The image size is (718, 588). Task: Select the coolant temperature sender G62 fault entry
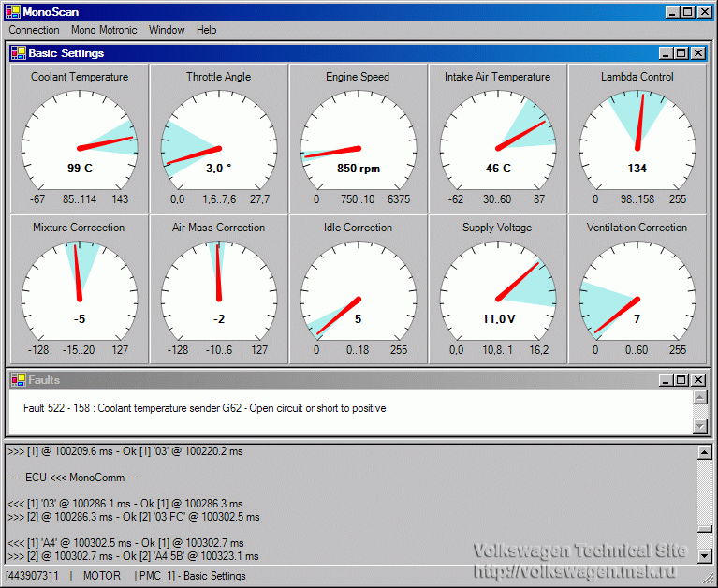click(204, 408)
